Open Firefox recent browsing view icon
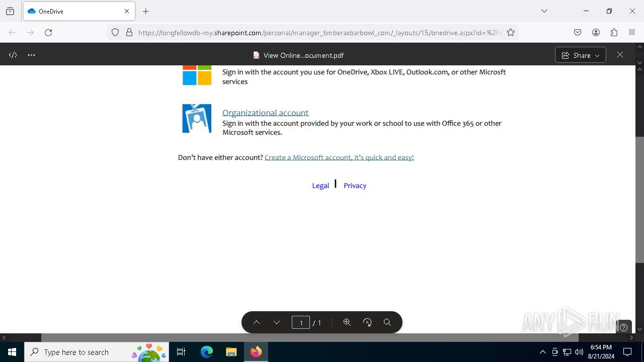644x362 pixels. [x=10, y=11]
